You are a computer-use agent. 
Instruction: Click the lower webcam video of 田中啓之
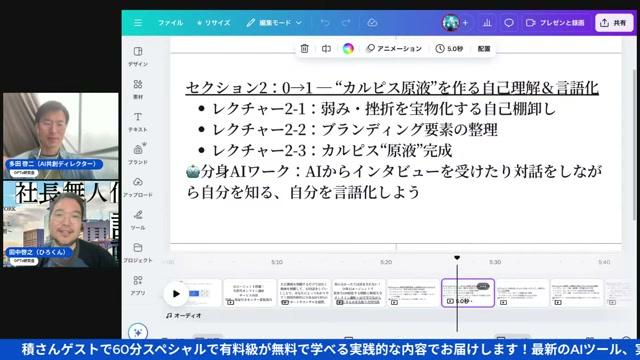61,224
